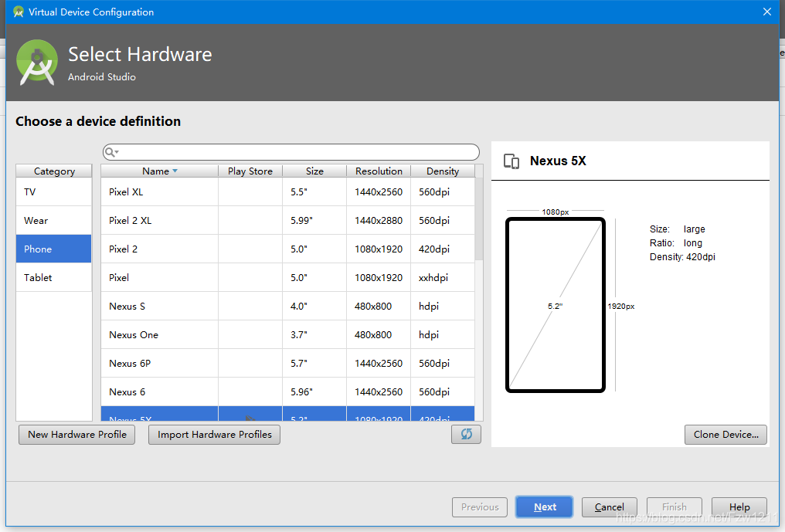Select the Wear category
785x532 pixels.
pos(53,221)
